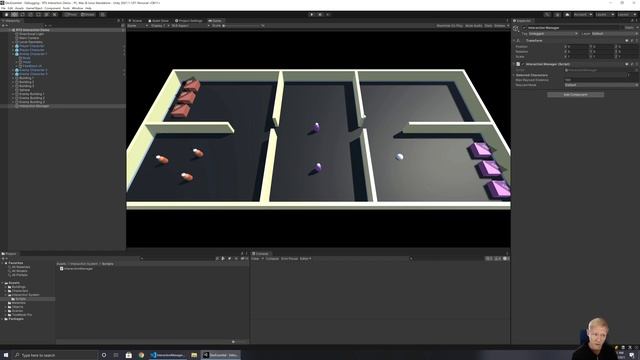Viewport: 640px width, 360px height.
Task: Select the combined Transform tool
Action: [x=47, y=14]
